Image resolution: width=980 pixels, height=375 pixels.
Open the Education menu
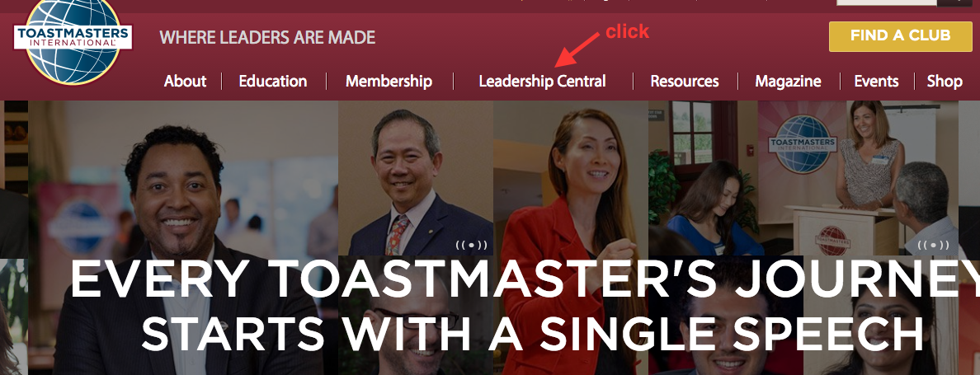pyautogui.click(x=272, y=81)
